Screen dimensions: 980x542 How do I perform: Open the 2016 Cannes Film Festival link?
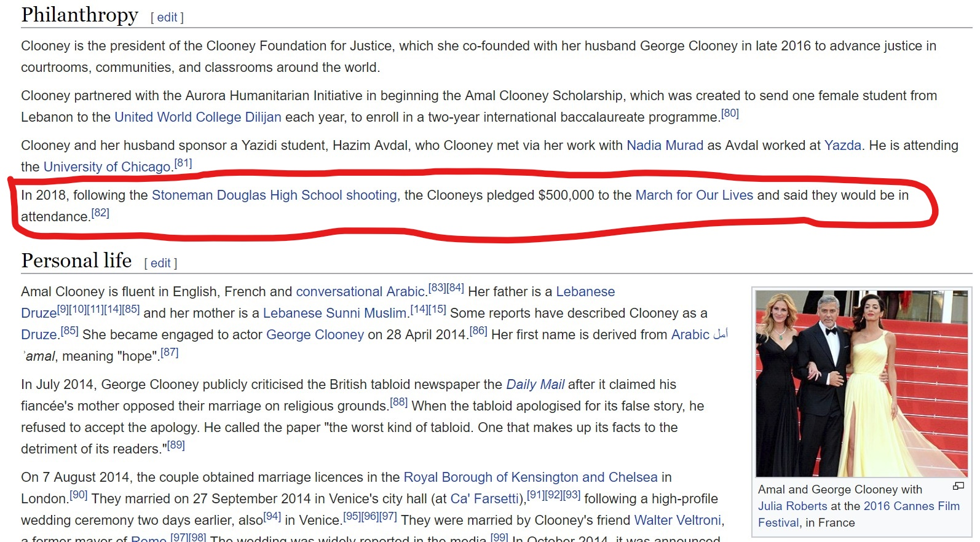[x=859, y=514]
